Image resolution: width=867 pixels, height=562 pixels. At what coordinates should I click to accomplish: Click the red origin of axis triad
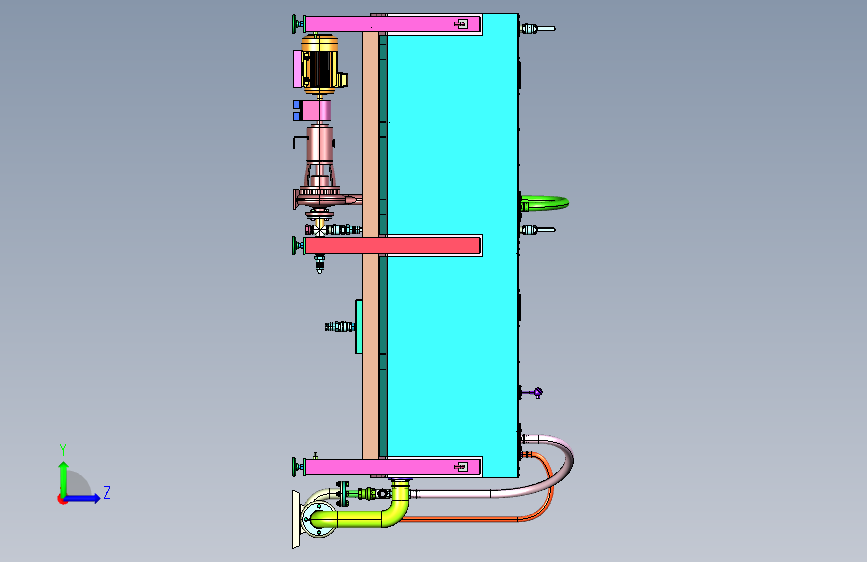click(62, 499)
